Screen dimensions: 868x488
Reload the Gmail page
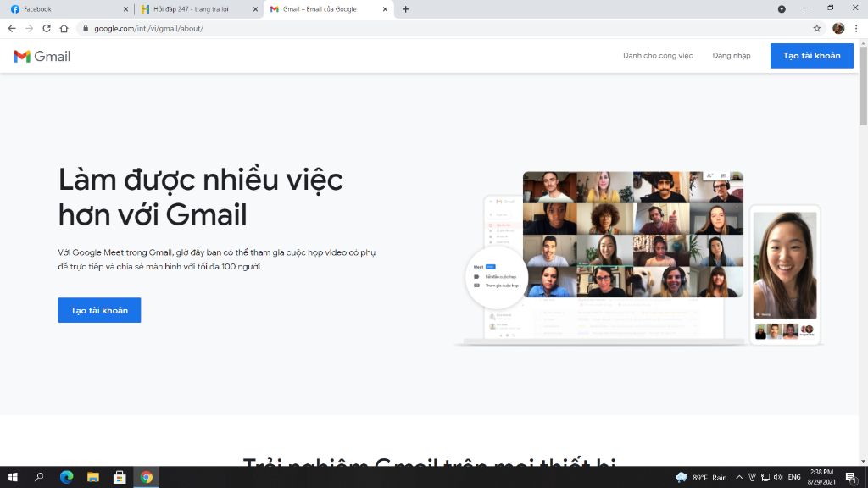coord(47,28)
